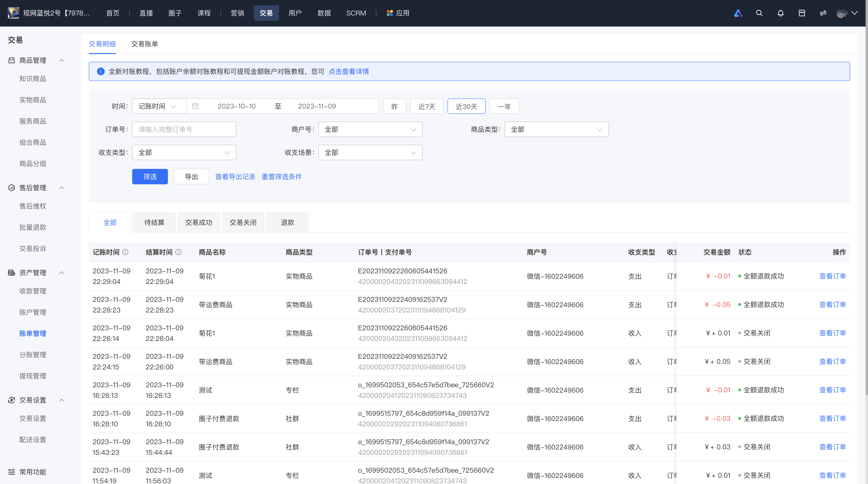Select the 退款 status tab

287,222
